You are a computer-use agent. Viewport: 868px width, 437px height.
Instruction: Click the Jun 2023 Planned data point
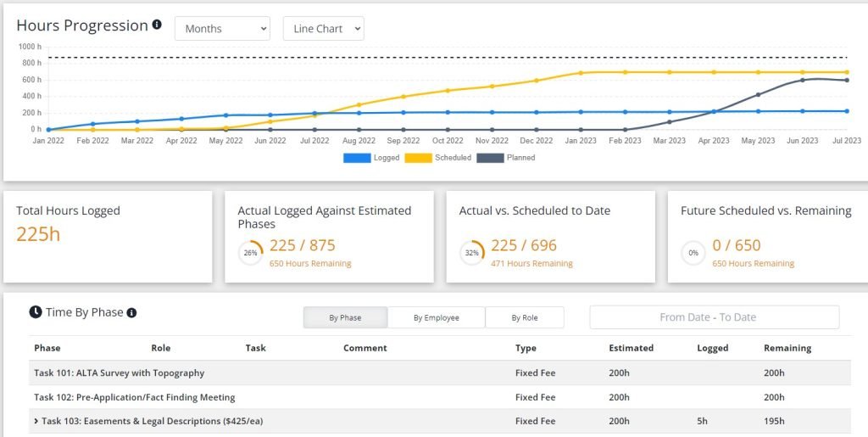[x=802, y=81]
